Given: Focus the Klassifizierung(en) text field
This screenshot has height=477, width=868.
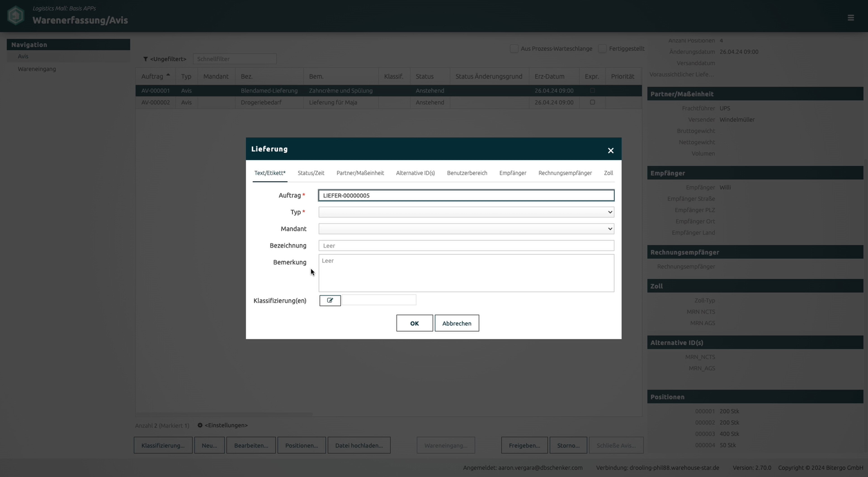Looking at the screenshot, I should pos(379,300).
